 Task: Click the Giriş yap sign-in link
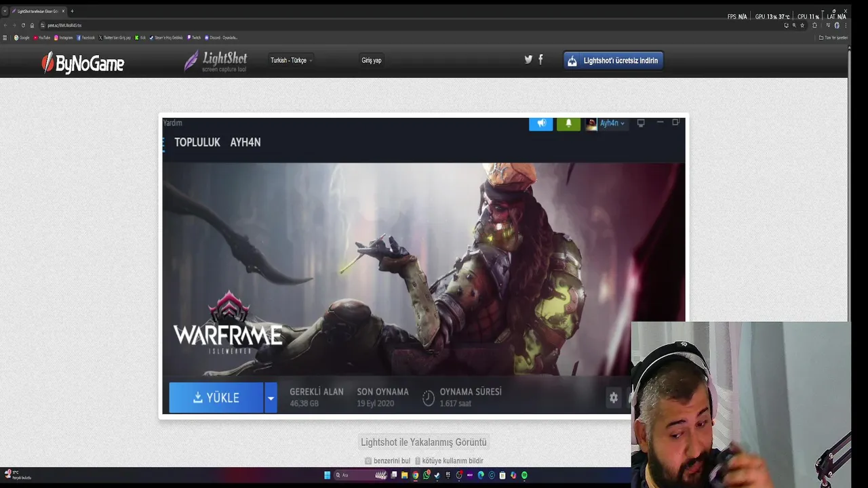coord(371,60)
